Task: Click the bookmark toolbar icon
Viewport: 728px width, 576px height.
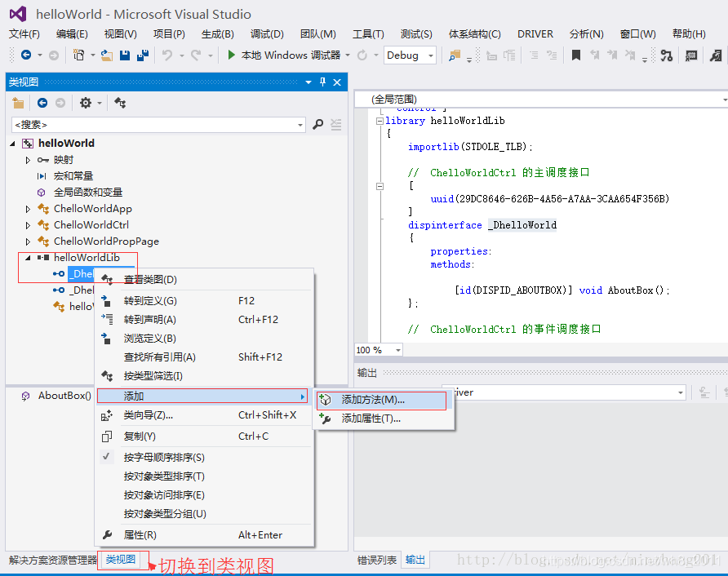Action: coord(575,55)
